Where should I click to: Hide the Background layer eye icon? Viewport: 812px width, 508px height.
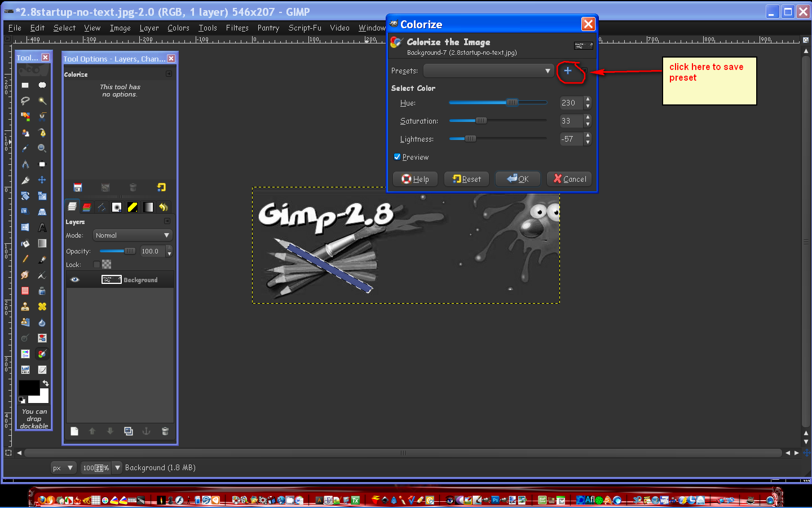(x=74, y=280)
